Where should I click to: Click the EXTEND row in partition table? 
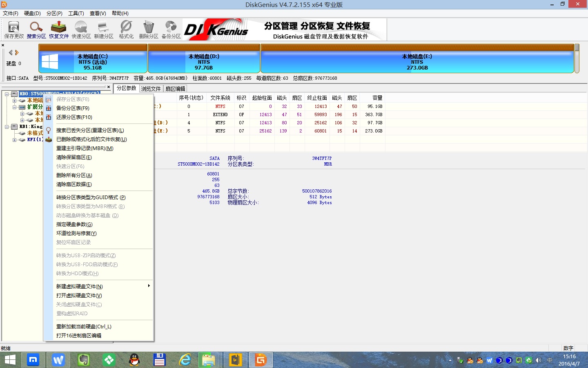[x=269, y=114]
